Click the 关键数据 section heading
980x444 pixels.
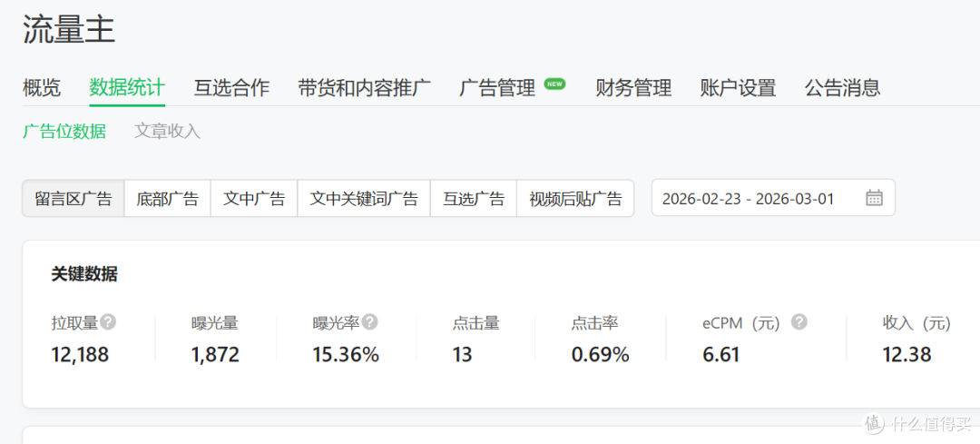click(x=84, y=274)
